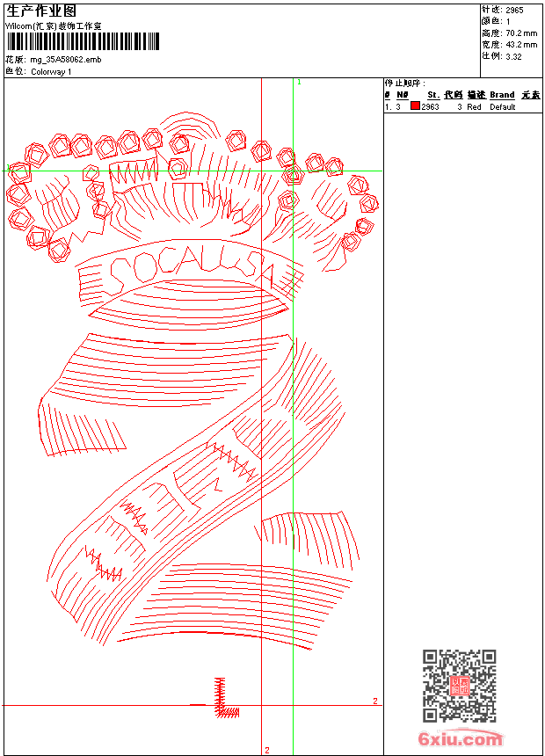Viewport: 545px width, 756px height.
Task: Click the 停止顺序 section label
Action: point(404,84)
